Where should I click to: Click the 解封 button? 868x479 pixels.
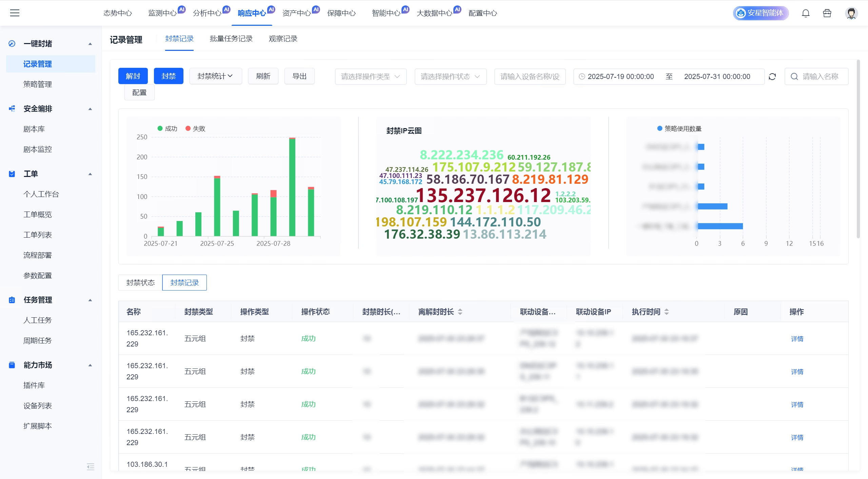point(133,76)
